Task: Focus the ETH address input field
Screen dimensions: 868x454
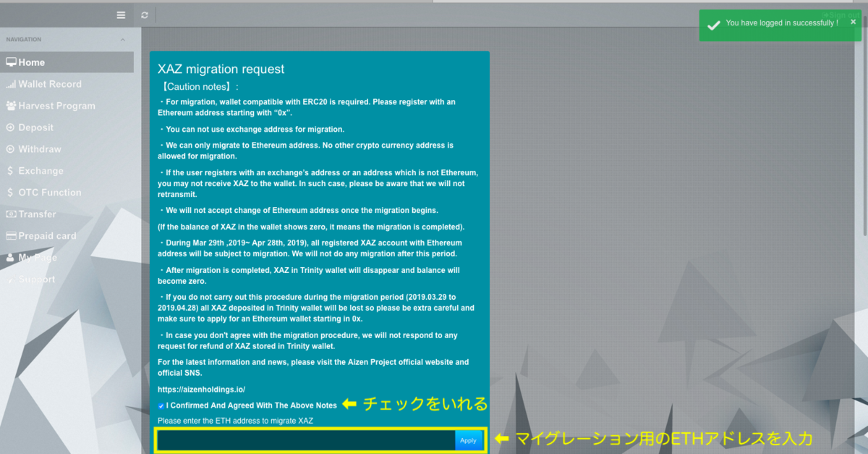Action: point(306,440)
